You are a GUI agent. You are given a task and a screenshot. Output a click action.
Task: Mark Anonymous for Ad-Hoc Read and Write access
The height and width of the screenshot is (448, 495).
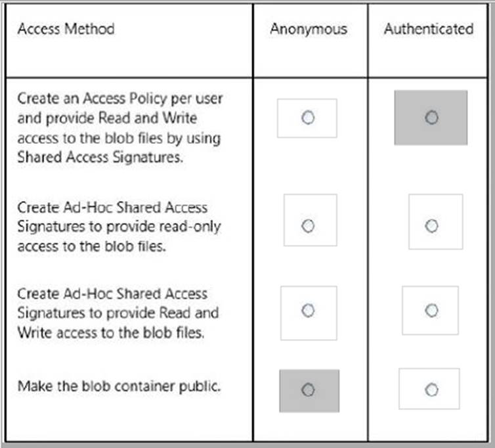(x=308, y=310)
